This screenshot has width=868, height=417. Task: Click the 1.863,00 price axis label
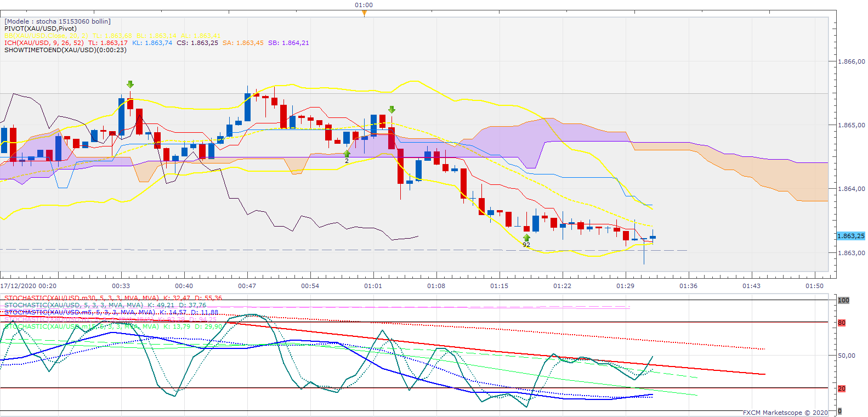point(852,253)
